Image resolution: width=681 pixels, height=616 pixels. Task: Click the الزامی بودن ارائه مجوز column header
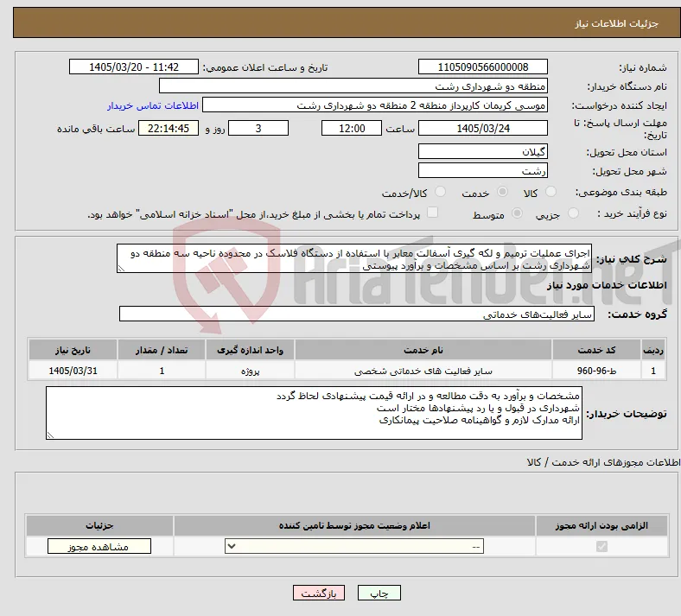click(601, 525)
